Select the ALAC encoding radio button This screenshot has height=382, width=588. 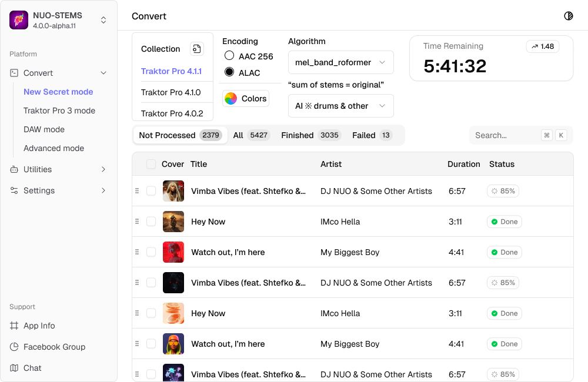click(x=229, y=72)
